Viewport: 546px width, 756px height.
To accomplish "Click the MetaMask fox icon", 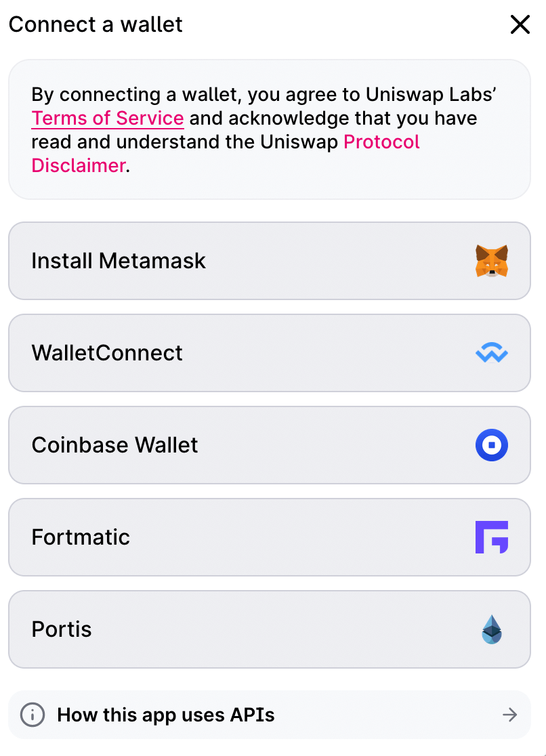I will (x=492, y=261).
